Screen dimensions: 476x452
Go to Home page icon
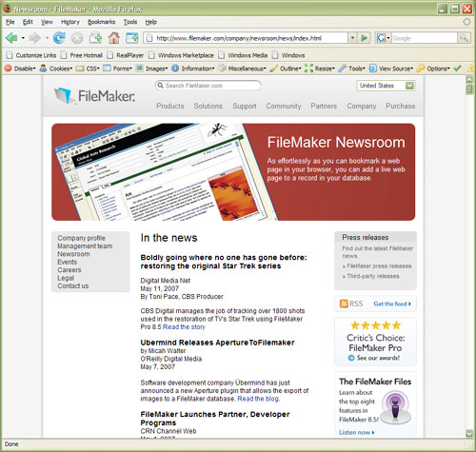[x=114, y=38]
